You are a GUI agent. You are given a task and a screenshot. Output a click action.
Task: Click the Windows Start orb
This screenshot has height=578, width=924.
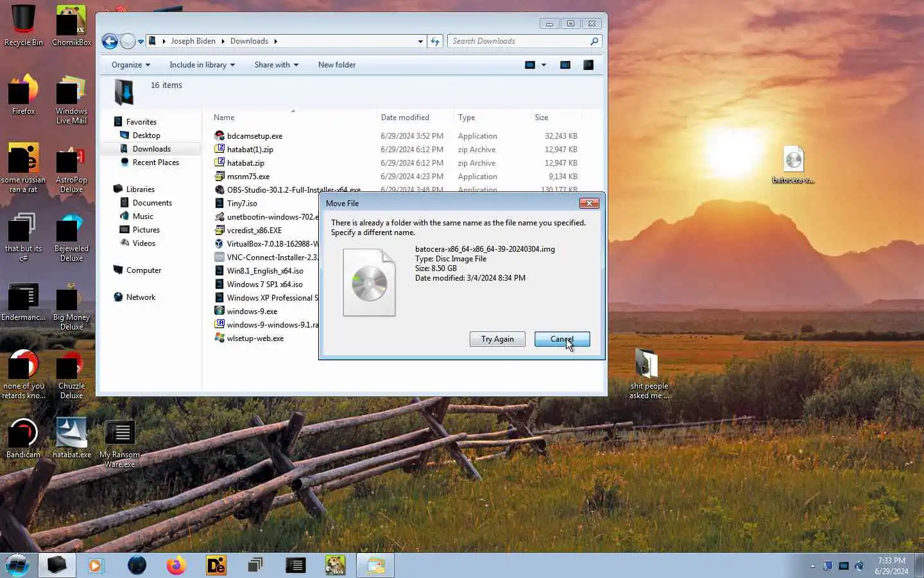point(18,565)
